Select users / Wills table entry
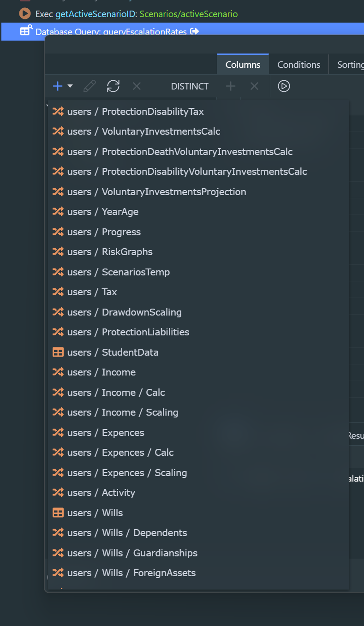The width and height of the screenshot is (364, 626). [112, 513]
